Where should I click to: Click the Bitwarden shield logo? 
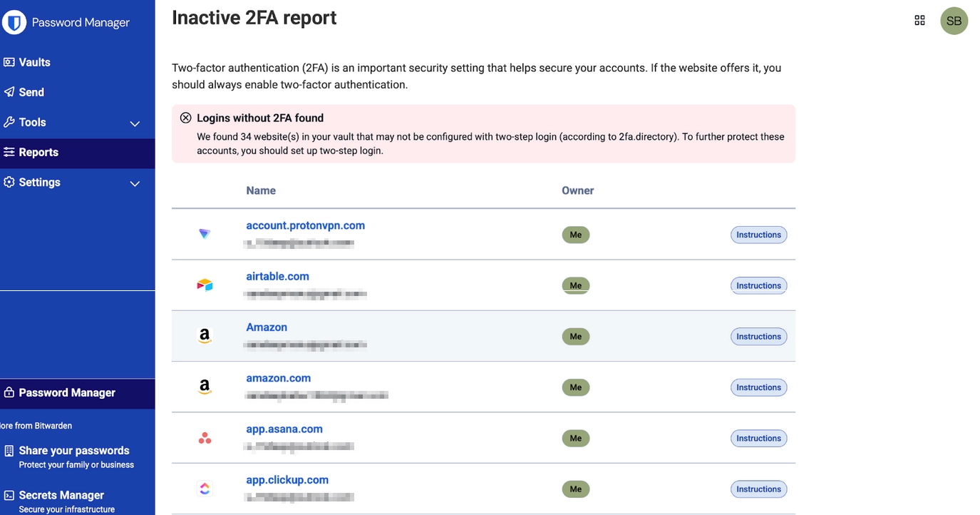14,22
